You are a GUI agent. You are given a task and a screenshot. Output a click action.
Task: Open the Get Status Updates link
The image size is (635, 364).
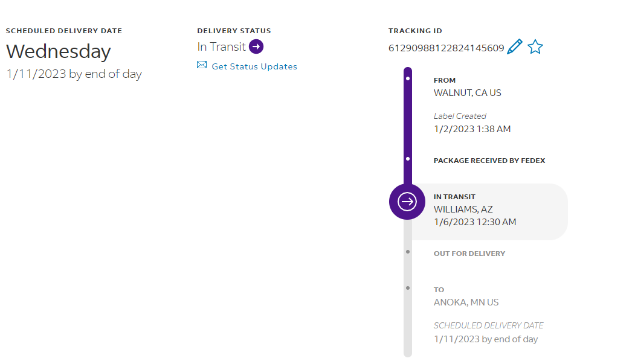click(x=254, y=66)
